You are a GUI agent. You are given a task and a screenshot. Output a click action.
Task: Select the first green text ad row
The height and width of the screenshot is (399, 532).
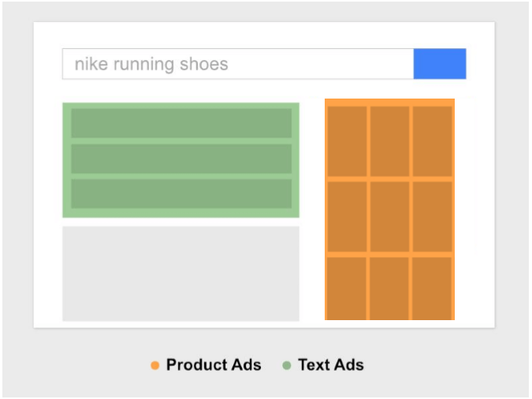coord(181,123)
